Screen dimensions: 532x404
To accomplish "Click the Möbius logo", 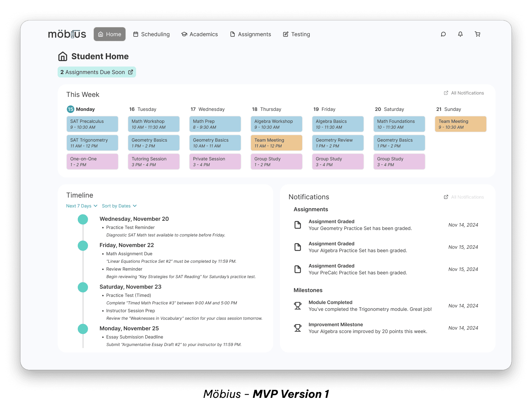I will [x=67, y=34].
